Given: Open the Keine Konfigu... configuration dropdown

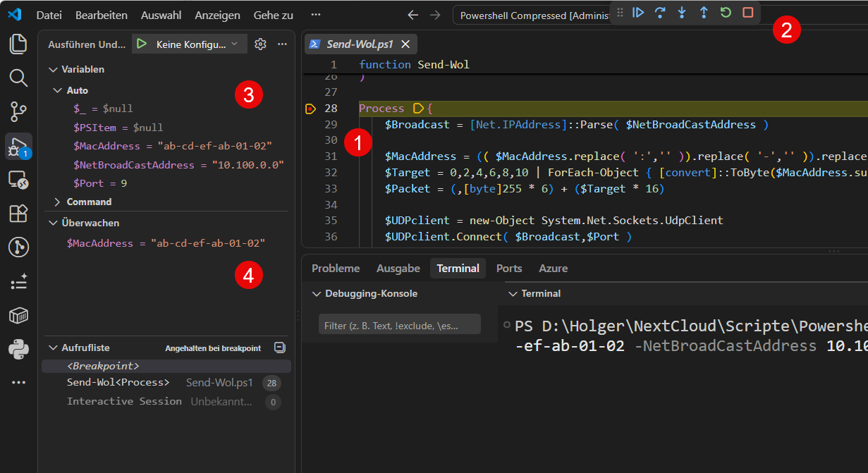Looking at the screenshot, I should coord(197,44).
